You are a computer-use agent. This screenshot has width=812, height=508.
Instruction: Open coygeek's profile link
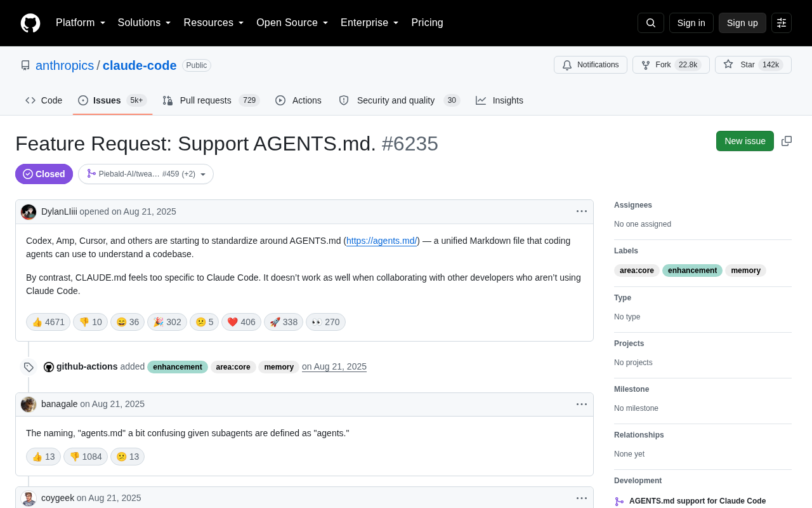pyautogui.click(x=58, y=498)
